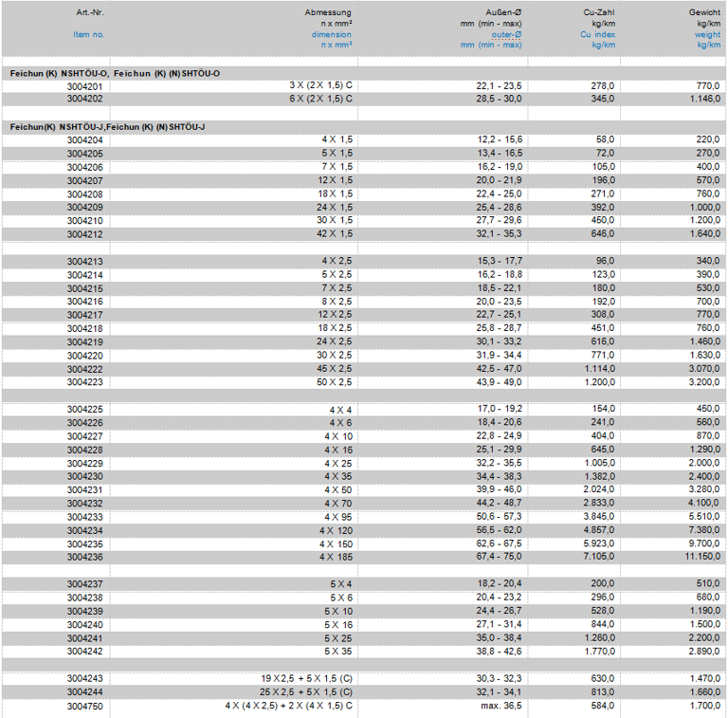
Task: Select item number 3004219
Action: [84, 342]
